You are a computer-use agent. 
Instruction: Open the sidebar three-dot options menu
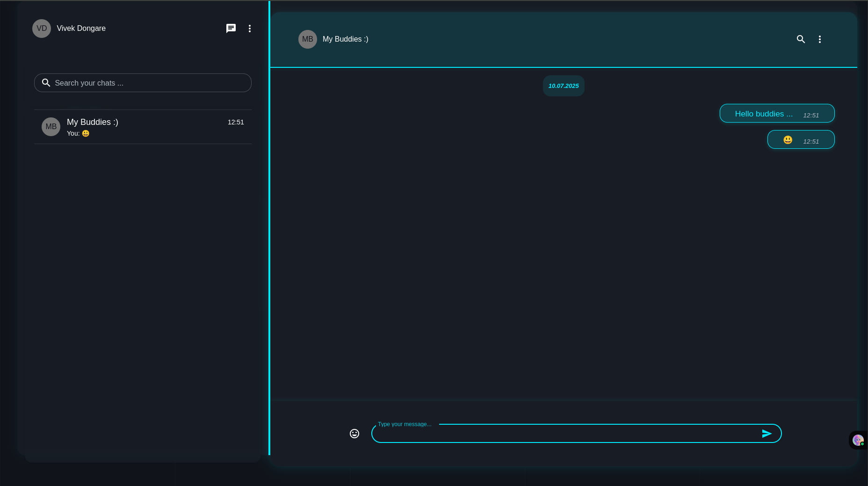pyautogui.click(x=250, y=29)
